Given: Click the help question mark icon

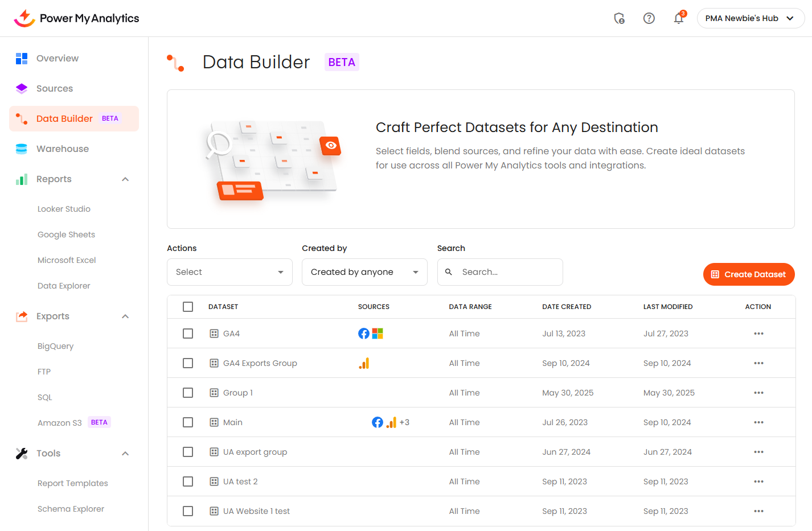Looking at the screenshot, I should click(649, 18).
